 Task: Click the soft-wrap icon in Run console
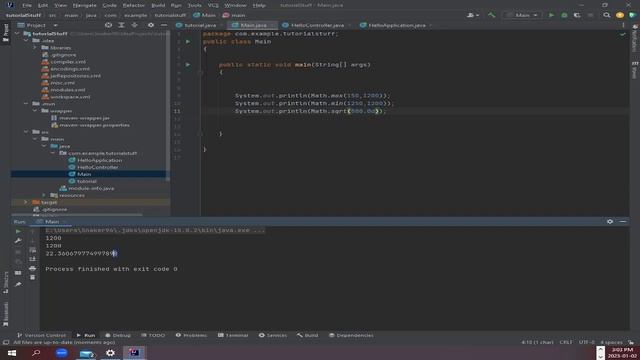(x=33, y=250)
